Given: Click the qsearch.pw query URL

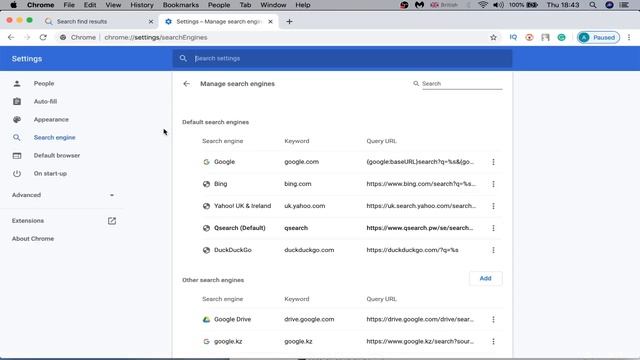Looking at the screenshot, I should (x=420, y=228).
